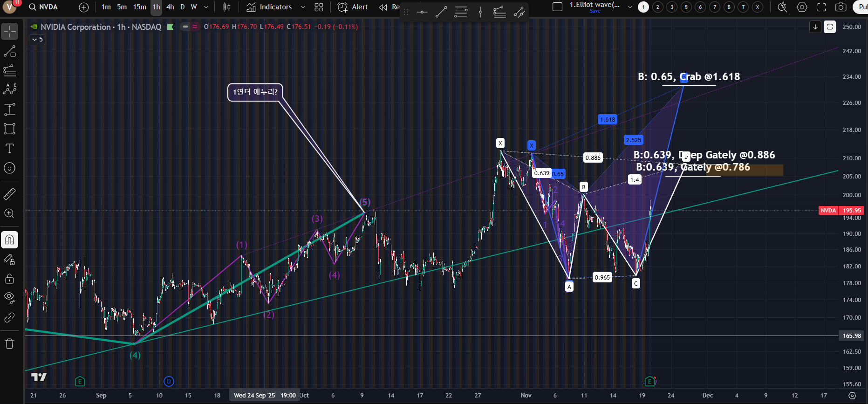Switch to the 4h timeframe
Image resolution: width=868 pixels, height=404 pixels.
[x=170, y=7]
